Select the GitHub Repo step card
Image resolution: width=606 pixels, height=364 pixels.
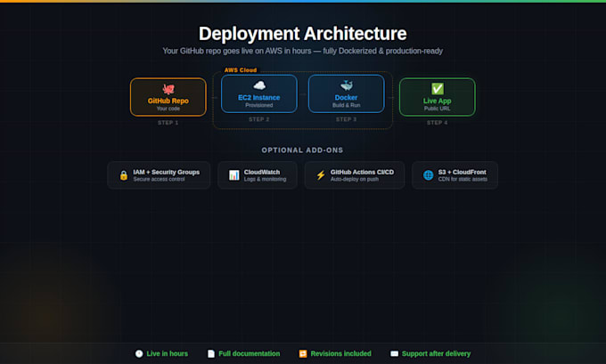(x=168, y=97)
